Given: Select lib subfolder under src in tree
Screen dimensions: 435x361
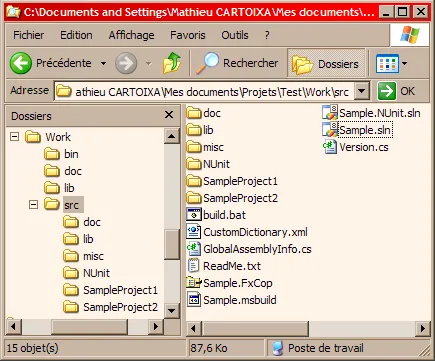Looking at the screenshot, I should (x=88, y=239).
